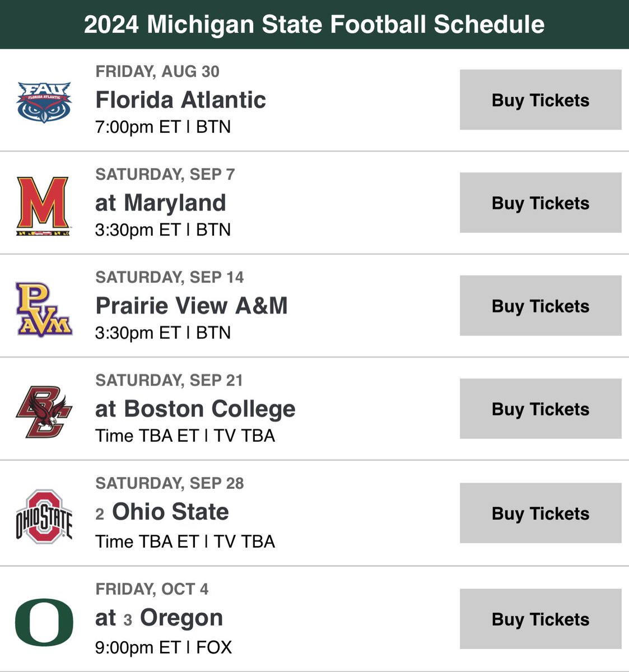The width and height of the screenshot is (629, 672).
Task: Buy tickets for the Maryland game
Action: point(540,203)
